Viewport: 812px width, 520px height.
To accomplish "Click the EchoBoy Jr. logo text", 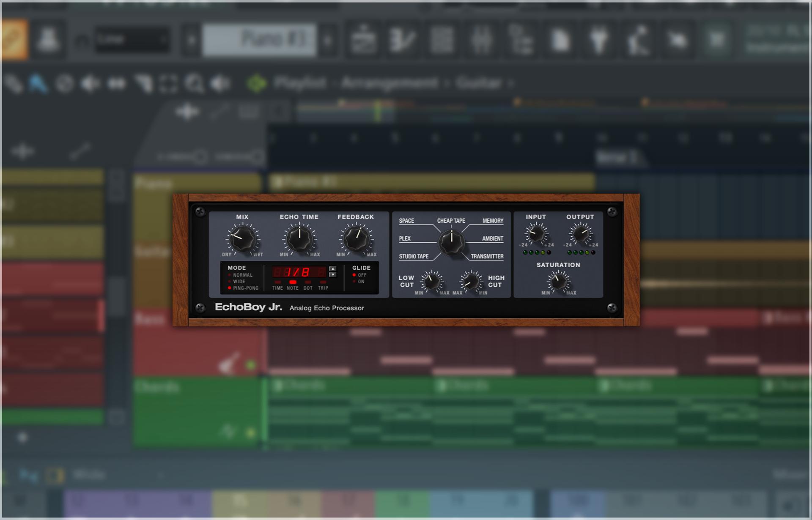I will (x=248, y=307).
